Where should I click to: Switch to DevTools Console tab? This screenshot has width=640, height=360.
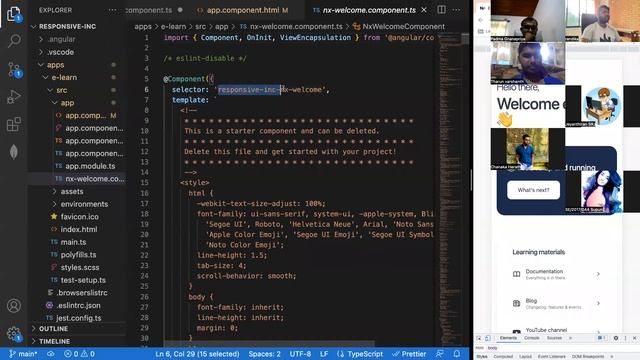click(x=531, y=338)
